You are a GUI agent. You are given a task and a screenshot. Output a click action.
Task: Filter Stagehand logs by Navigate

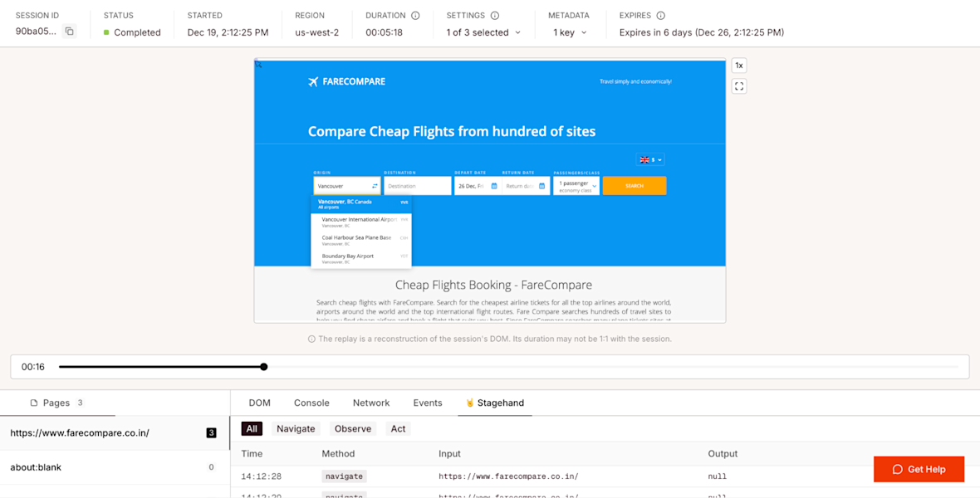coord(296,428)
